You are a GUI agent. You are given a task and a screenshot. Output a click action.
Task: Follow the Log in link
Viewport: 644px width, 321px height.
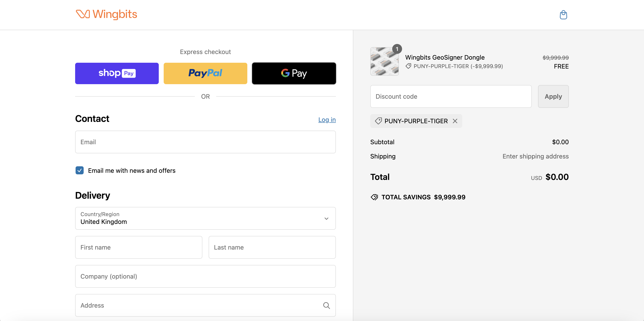tap(327, 120)
